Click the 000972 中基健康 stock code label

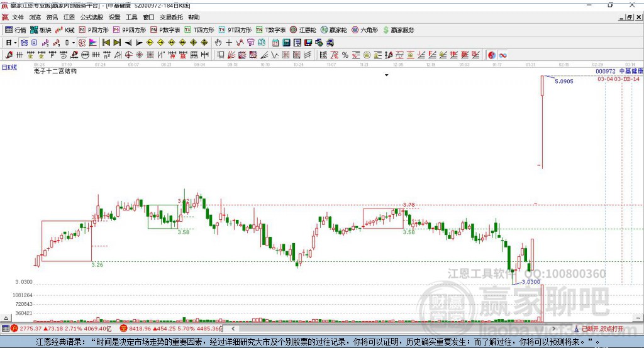[x=619, y=72]
